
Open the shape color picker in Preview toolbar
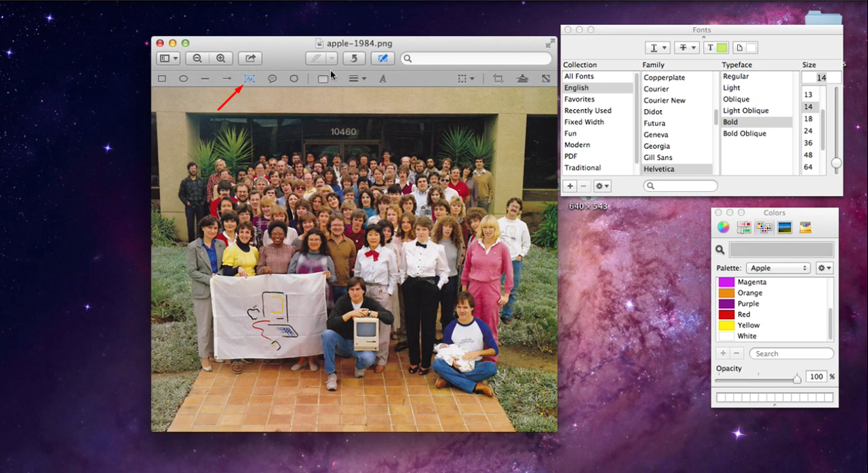pyautogui.click(x=323, y=79)
